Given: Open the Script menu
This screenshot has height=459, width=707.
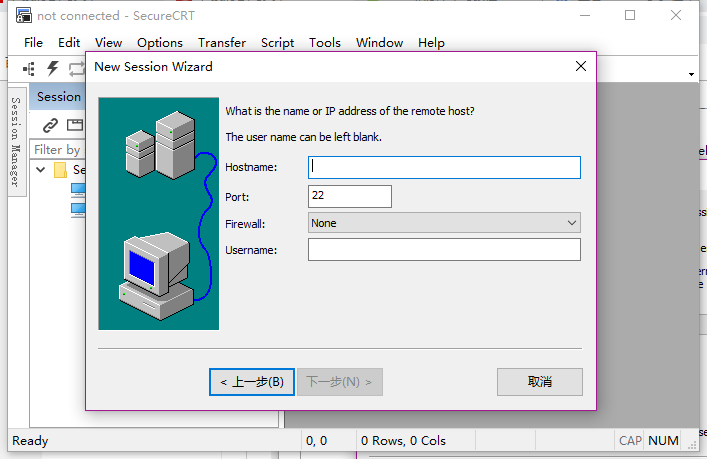Looking at the screenshot, I should (x=277, y=43).
